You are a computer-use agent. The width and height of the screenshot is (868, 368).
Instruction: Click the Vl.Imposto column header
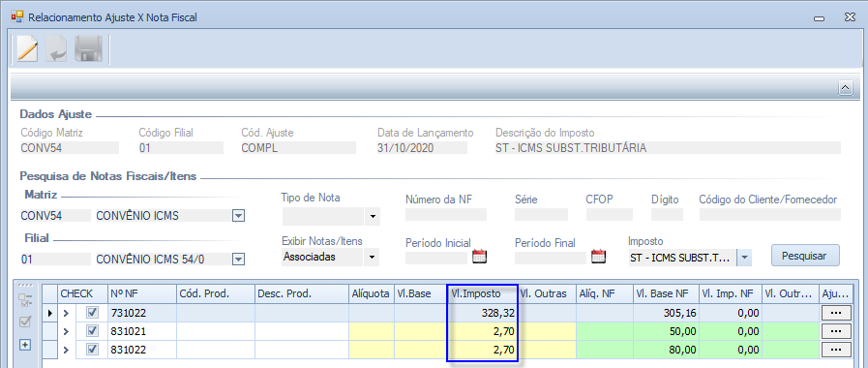click(x=482, y=293)
